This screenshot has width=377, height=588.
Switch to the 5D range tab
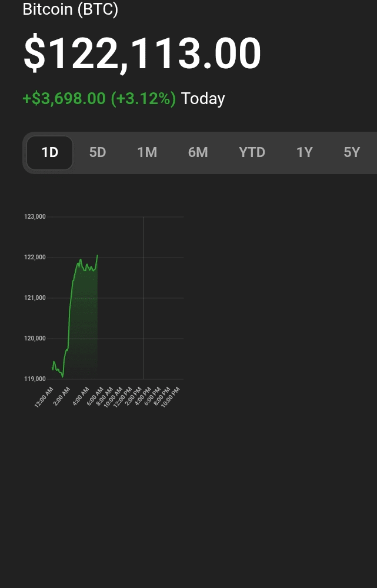[98, 153]
